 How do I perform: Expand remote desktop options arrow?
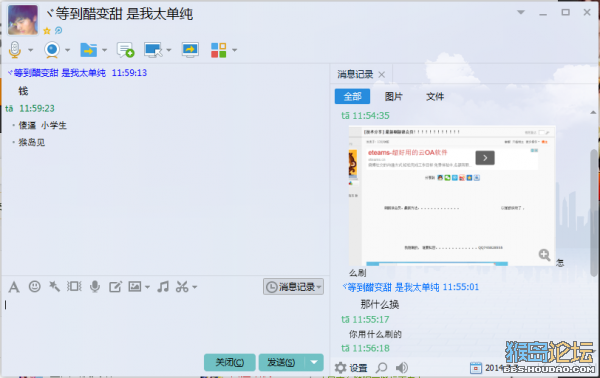click(x=169, y=50)
